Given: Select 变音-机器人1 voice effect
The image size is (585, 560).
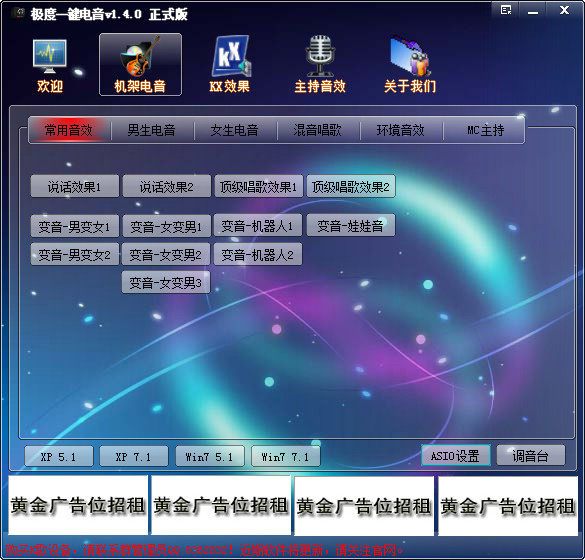Looking at the screenshot, I should [258, 225].
